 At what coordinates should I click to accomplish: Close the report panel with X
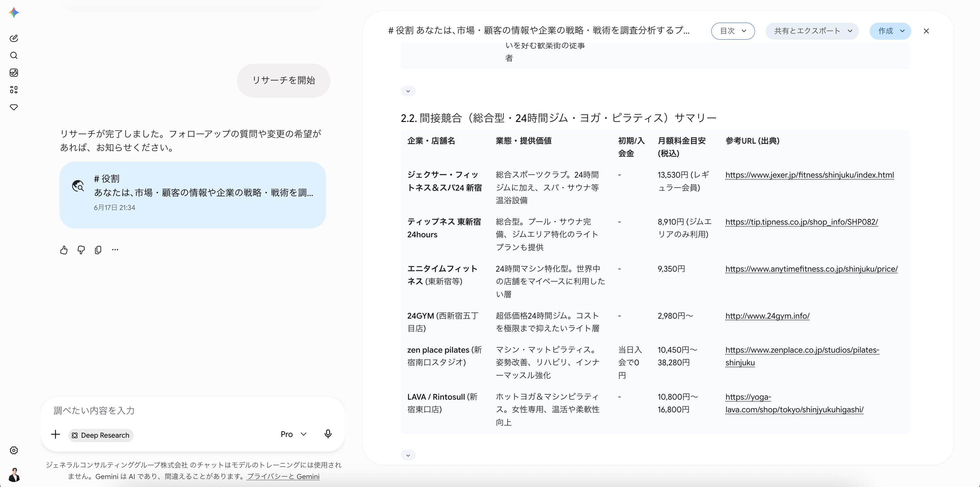point(926,31)
